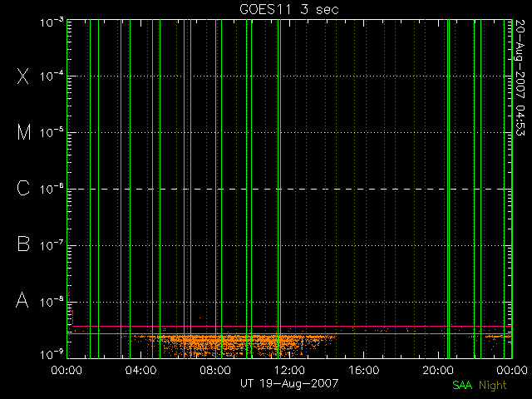Click the isolated orange point above 07:00
Image resolution: width=532 pixels, height=399 pixels.
[x=199, y=318]
